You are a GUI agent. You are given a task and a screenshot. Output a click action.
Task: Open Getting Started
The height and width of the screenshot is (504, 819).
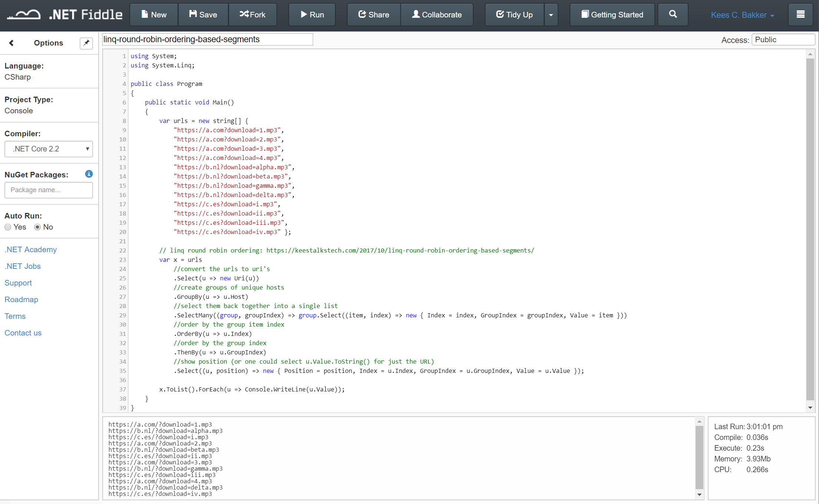(612, 15)
